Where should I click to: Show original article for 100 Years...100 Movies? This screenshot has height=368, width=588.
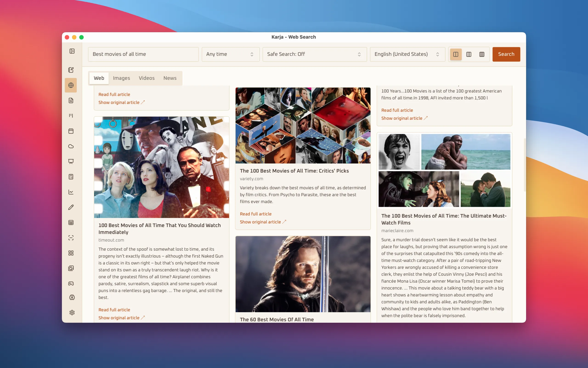coord(404,118)
